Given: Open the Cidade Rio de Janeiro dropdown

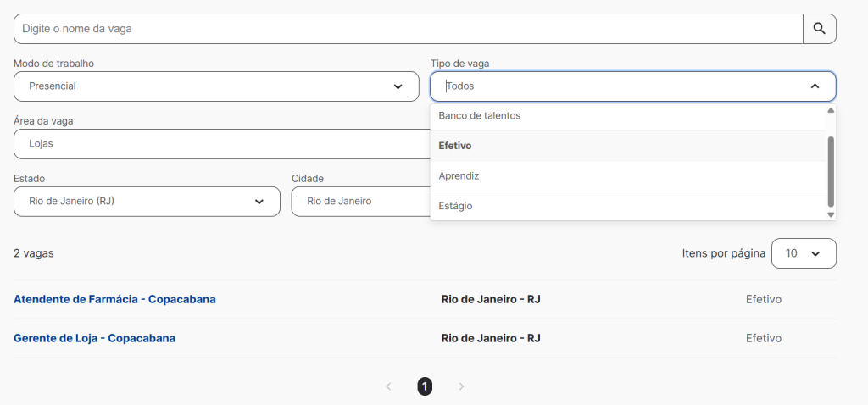Looking at the screenshot, I should point(361,202).
